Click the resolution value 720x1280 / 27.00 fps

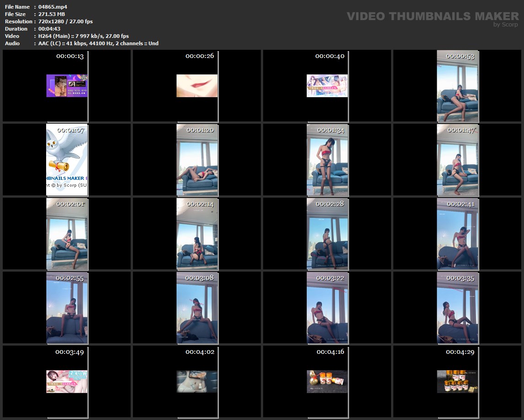tap(65, 21)
